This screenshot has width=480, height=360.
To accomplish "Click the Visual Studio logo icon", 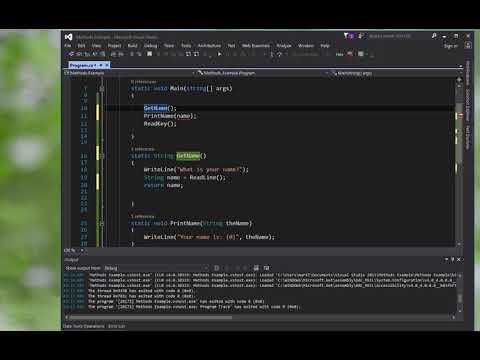I will coord(68,37).
